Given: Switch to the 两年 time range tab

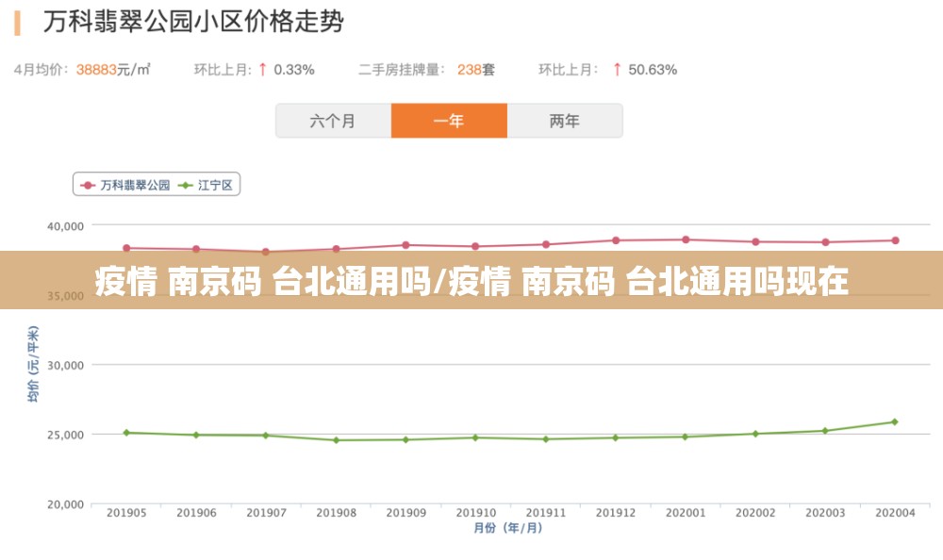Looking at the screenshot, I should 565,121.
